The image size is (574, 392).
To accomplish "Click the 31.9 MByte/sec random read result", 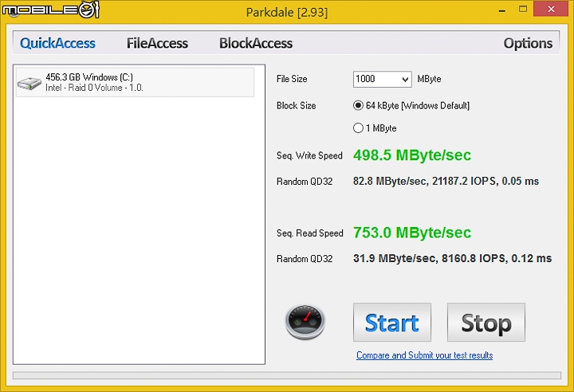I will click(453, 258).
